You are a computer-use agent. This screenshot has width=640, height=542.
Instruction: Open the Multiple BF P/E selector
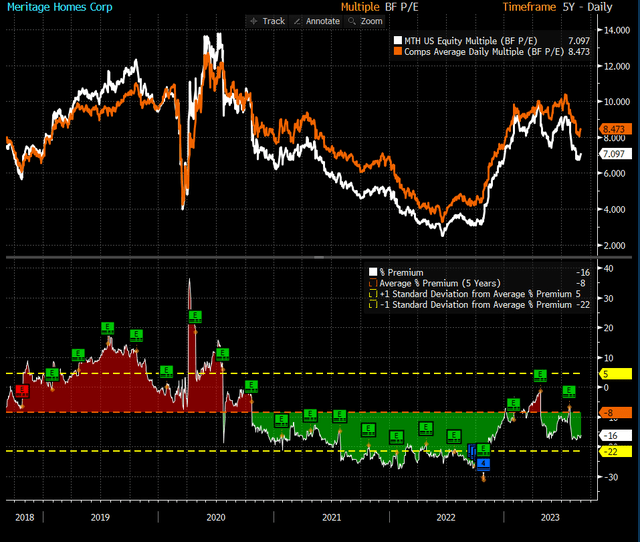380,7
